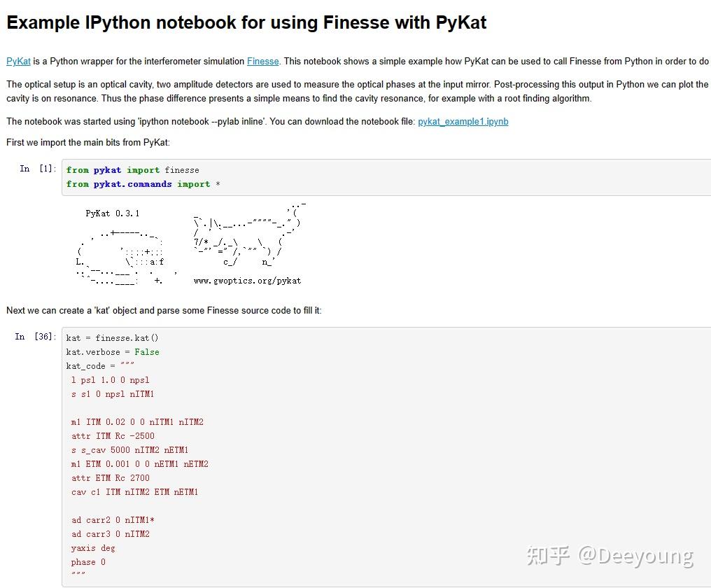Download the pykat_example1.ipynb notebook file
Viewport: 711px width, 588px height.
(463, 122)
